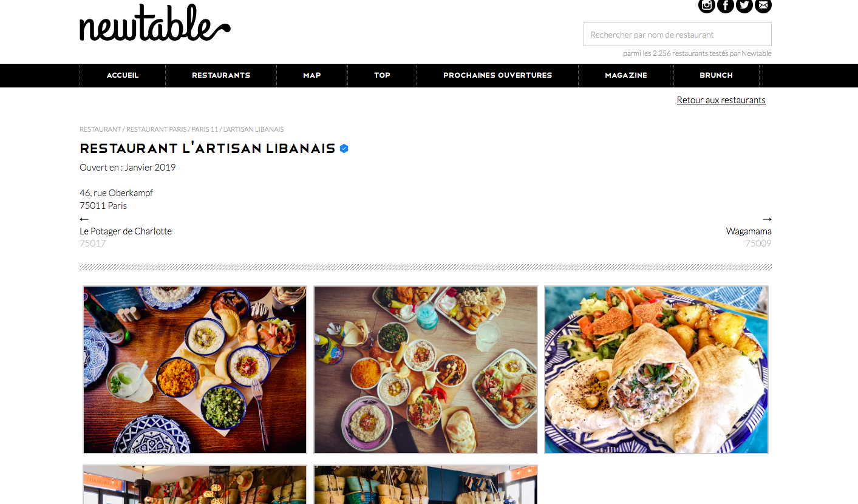Click the email envelope icon
The image size is (858, 504).
[763, 5]
